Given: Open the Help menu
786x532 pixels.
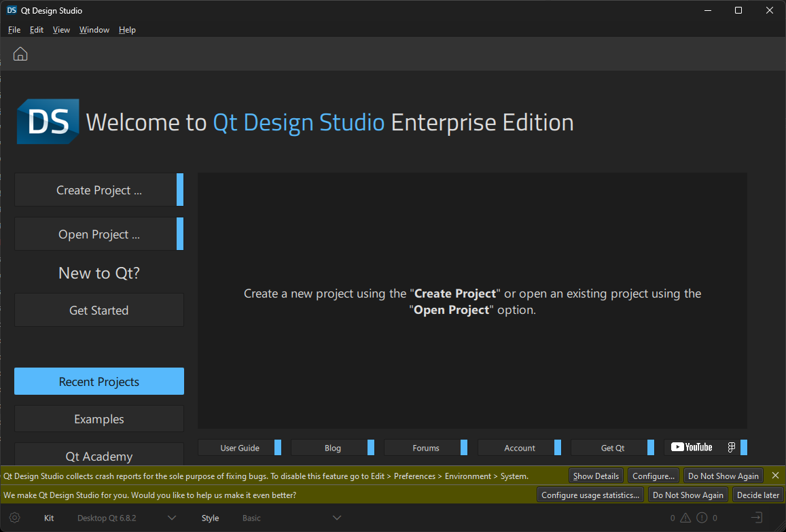Looking at the screenshot, I should pyautogui.click(x=127, y=30).
